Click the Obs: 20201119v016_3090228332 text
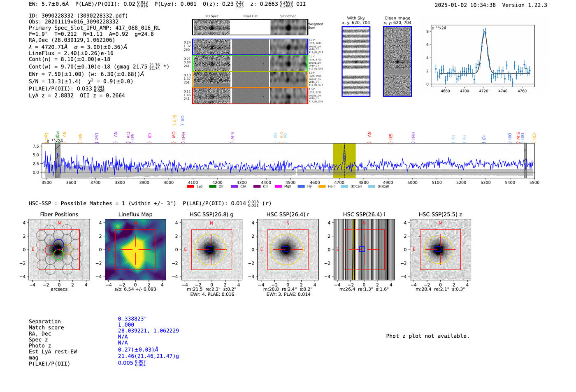The image size is (576, 392). click(74, 22)
